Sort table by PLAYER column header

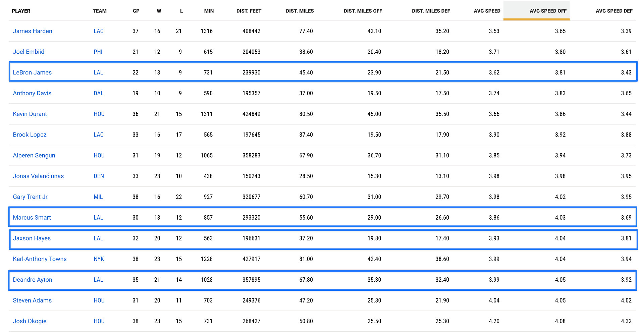pos(21,11)
